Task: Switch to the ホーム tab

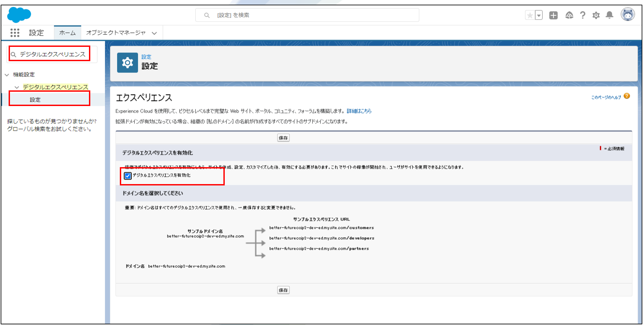Action: (67, 33)
